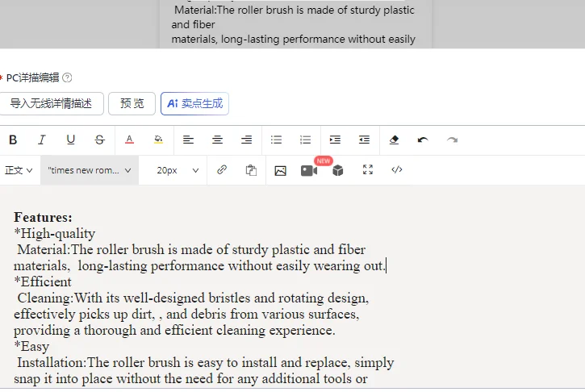This screenshot has width=585, height=392.
Task: Center align the text
Action: click(x=218, y=140)
